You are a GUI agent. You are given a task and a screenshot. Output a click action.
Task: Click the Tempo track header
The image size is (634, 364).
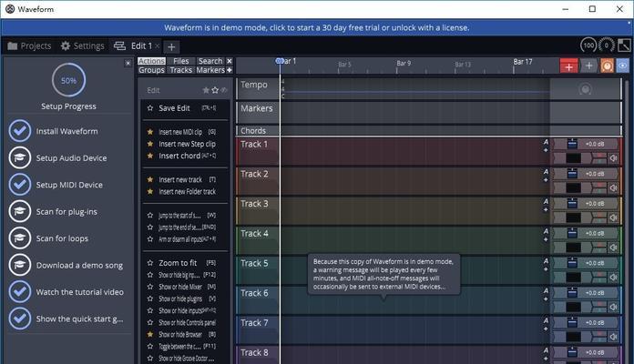pos(258,89)
